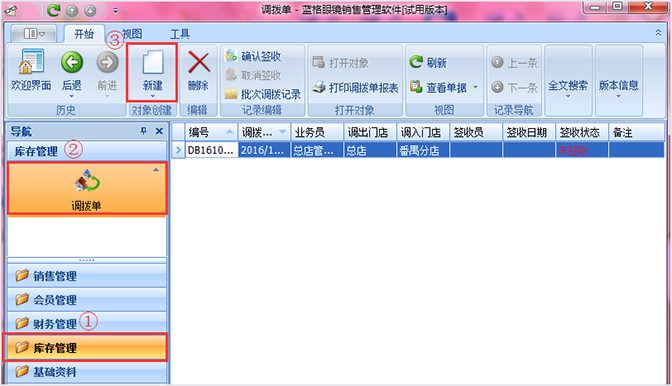Click the red X 删除 delete icon

[198, 63]
